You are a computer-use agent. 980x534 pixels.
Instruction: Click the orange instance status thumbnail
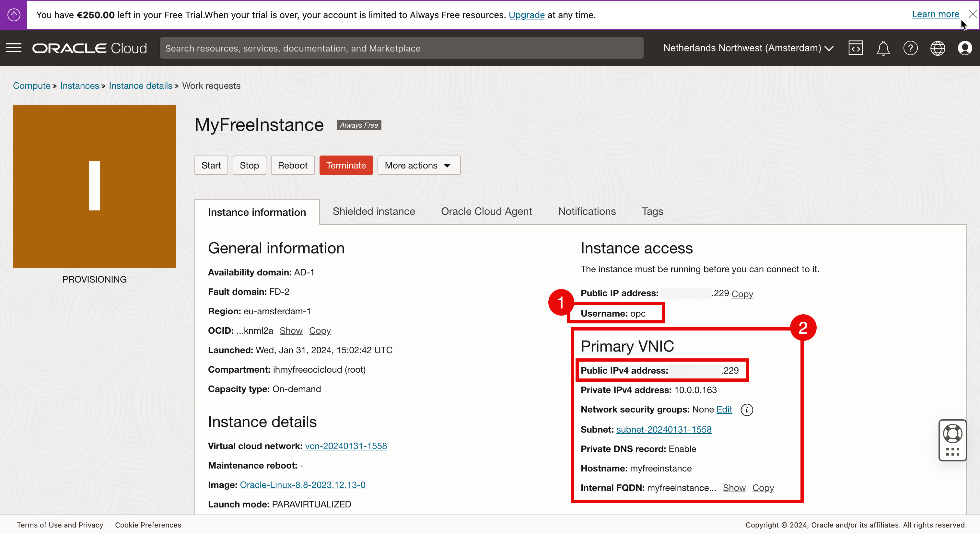[x=94, y=186]
